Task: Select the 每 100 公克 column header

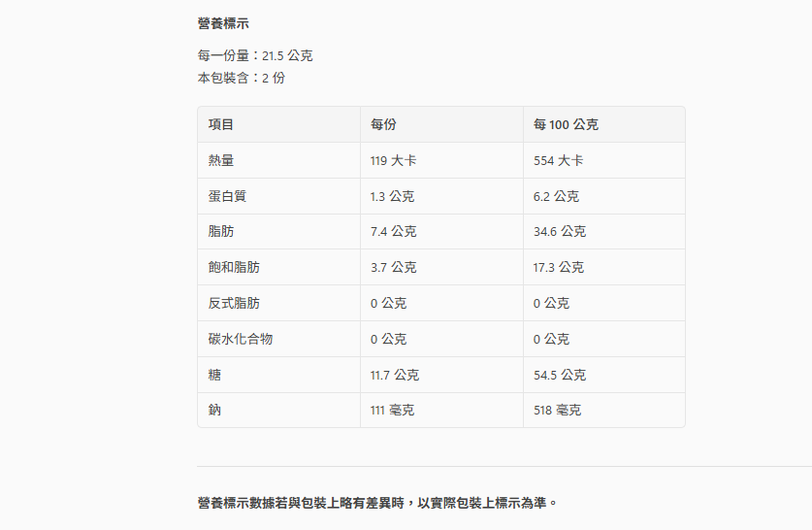Action: point(566,124)
